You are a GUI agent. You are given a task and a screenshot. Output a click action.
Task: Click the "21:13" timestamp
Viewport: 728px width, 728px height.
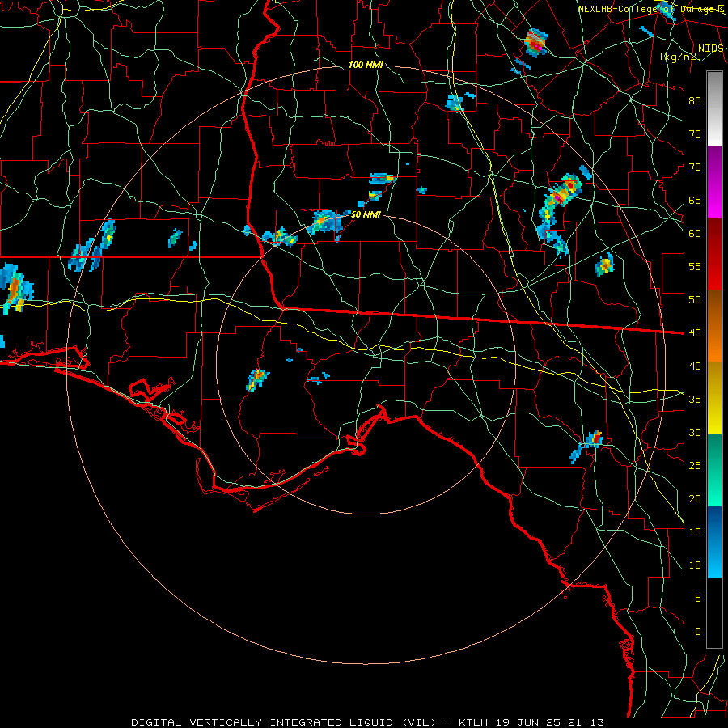(x=584, y=722)
